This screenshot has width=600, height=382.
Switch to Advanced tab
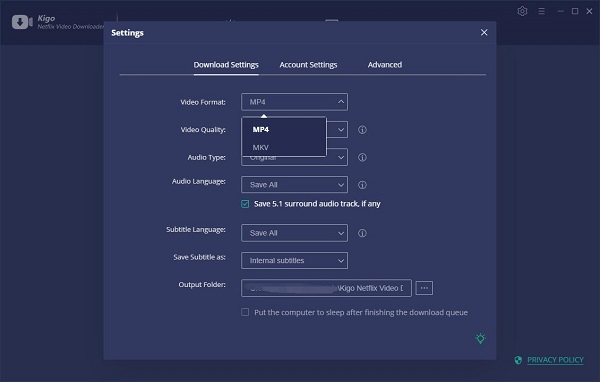click(x=385, y=65)
